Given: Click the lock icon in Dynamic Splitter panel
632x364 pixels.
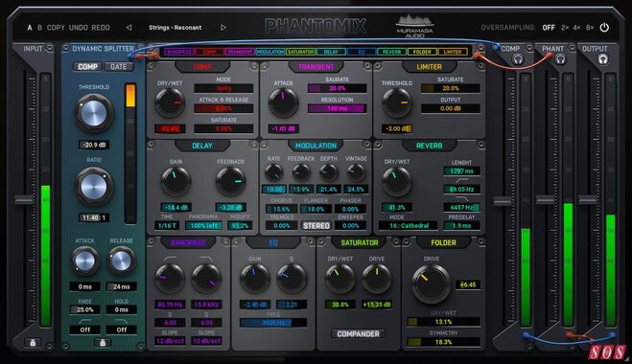Looking at the screenshot, I should [103, 343].
